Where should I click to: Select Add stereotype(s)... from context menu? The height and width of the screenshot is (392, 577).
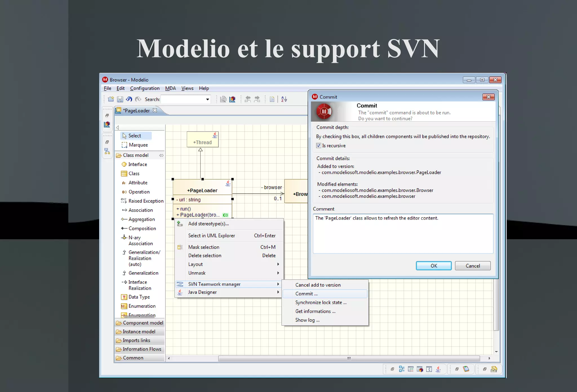(229, 224)
